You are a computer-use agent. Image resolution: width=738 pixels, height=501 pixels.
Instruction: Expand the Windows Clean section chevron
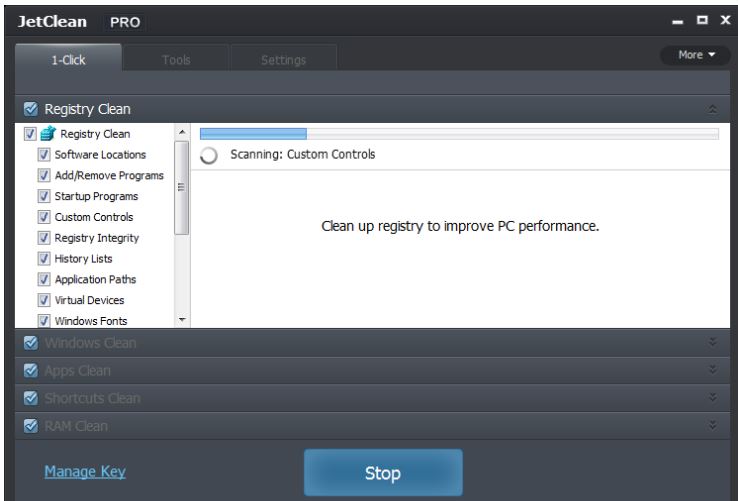713,342
